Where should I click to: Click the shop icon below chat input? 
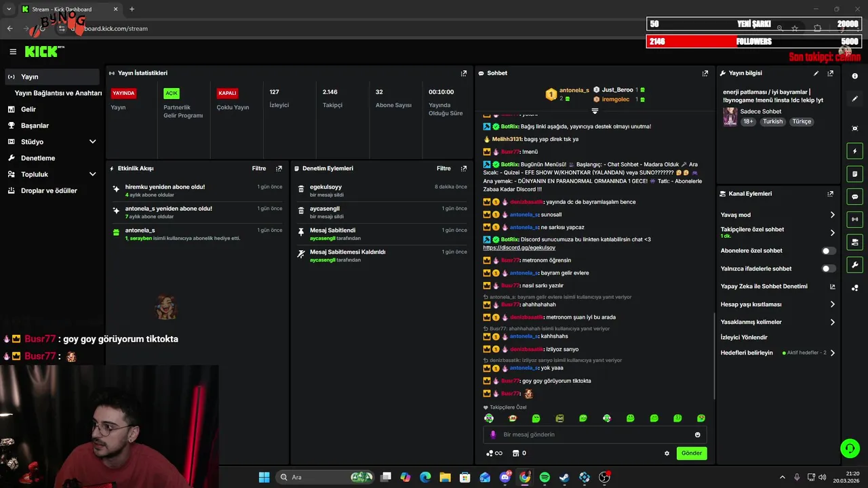(515, 453)
